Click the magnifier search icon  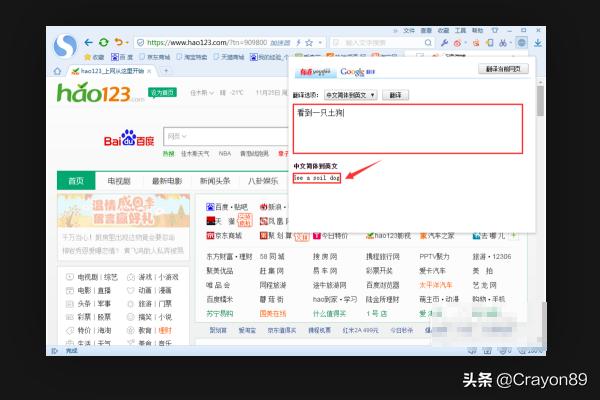[x=428, y=42]
